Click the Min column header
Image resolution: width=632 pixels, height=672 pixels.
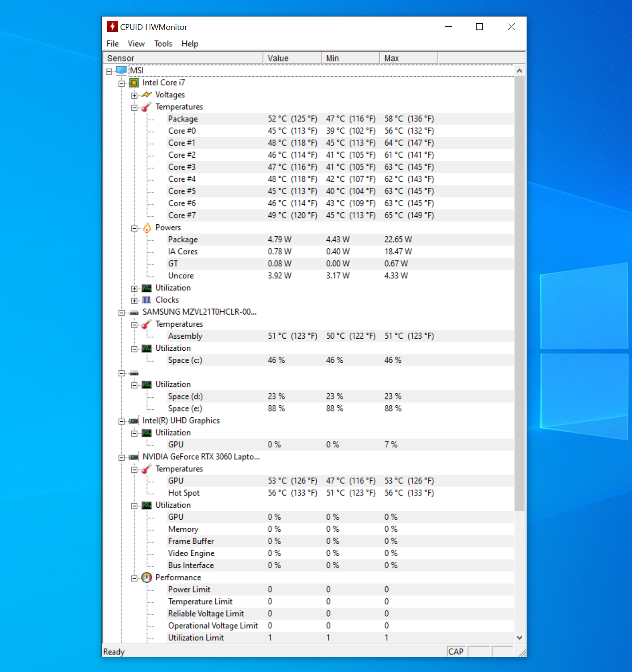(x=350, y=58)
